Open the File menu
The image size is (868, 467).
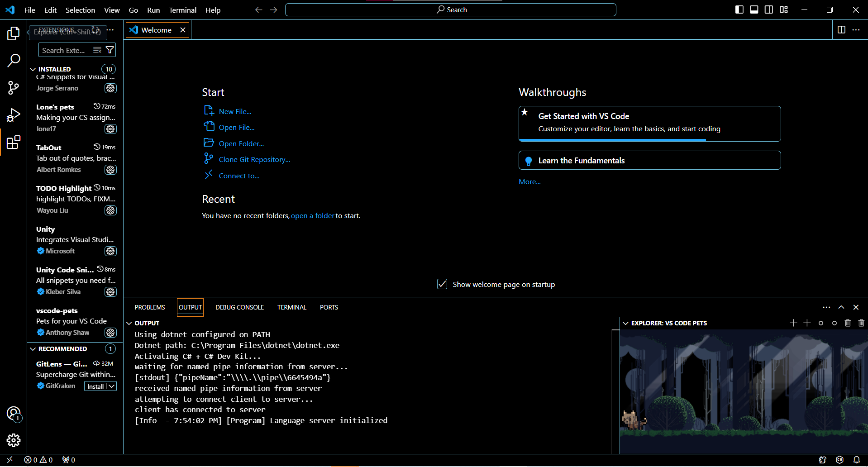(x=30, y=10)
